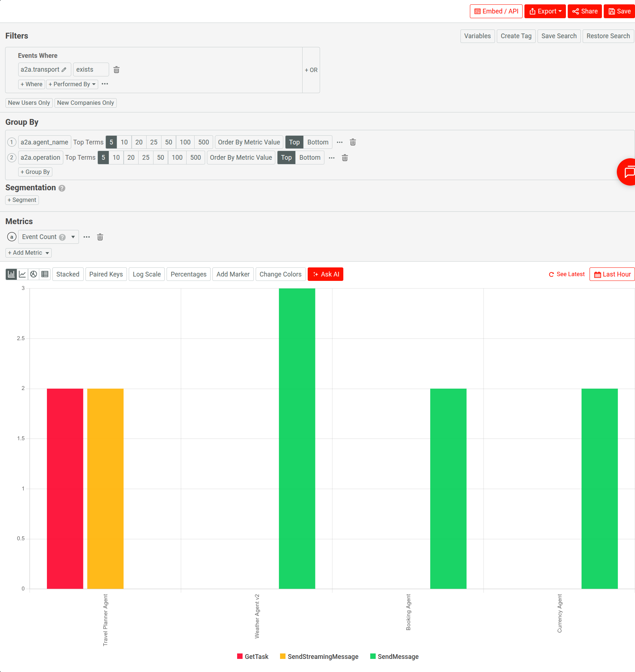Open more options for Event Count metric
This screenshot has height=672, width=635.
tap(87, 237)
